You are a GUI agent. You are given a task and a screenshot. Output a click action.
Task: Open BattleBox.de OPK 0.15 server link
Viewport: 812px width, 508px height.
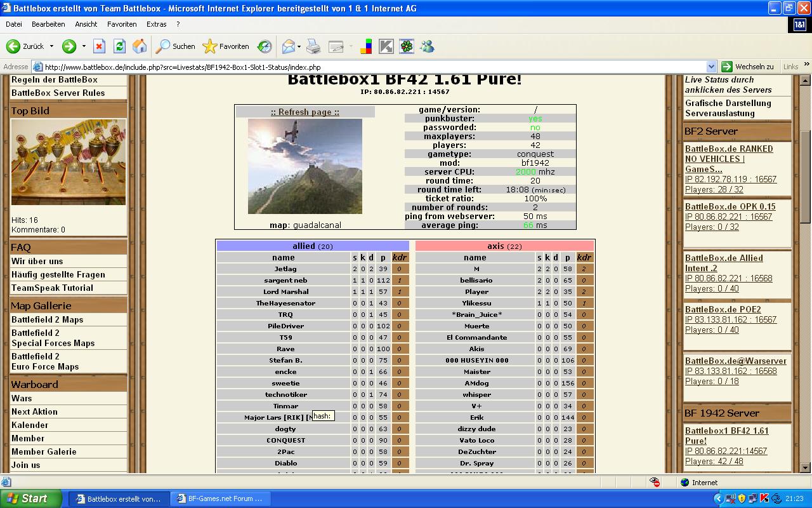(x=730, y=206)
